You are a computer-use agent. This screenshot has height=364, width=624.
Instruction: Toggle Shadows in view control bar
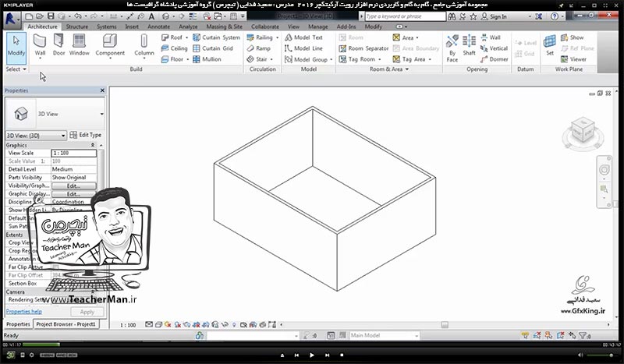pos(178,324)
